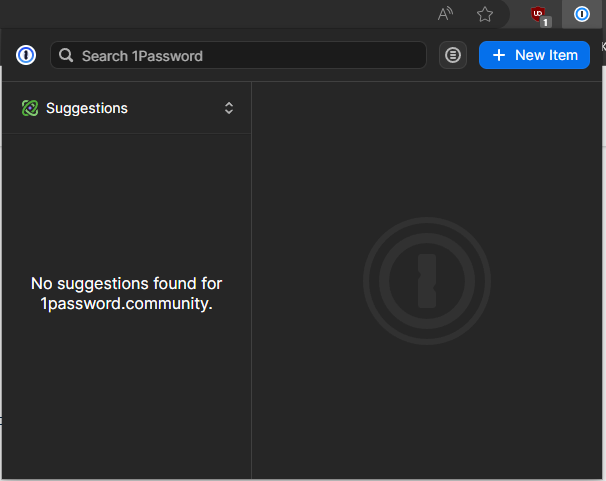The width and height of the screenshot is (606, 481).
Task: Focus the Search 1Password field
Action: (238, 55)
